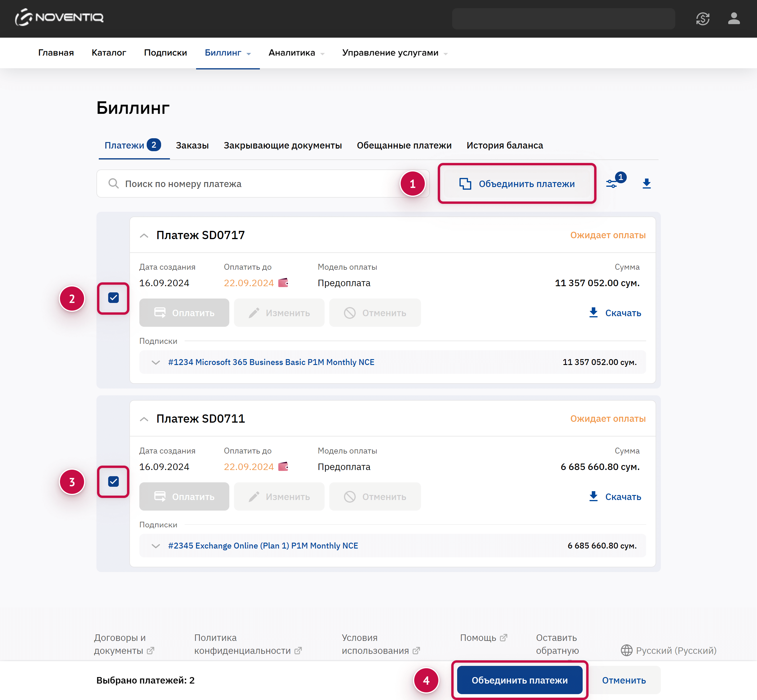Expand subscription #1234 Microsoft 365 Business Basic

coord(156,362)
